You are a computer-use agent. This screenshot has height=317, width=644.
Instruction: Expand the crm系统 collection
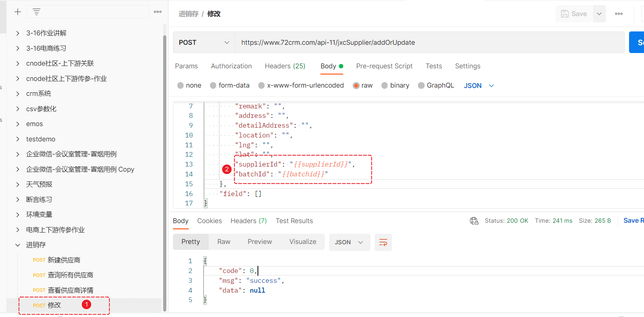click(18, 93)
